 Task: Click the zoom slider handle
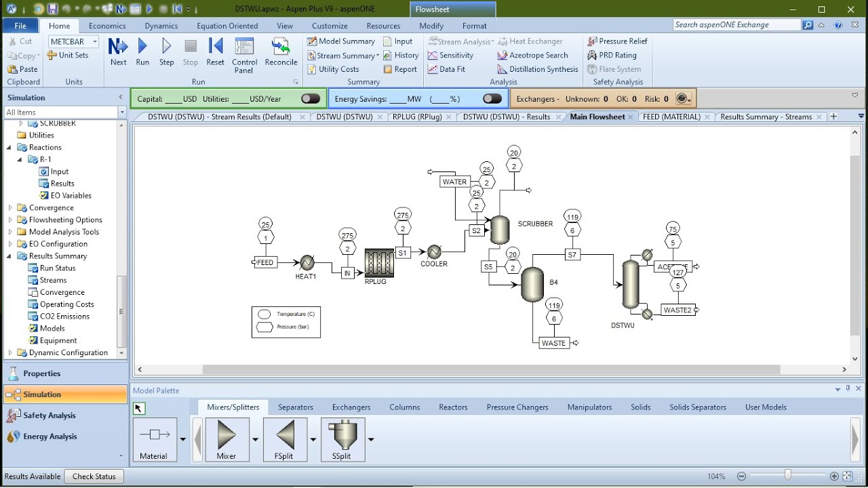click(787, 476)
